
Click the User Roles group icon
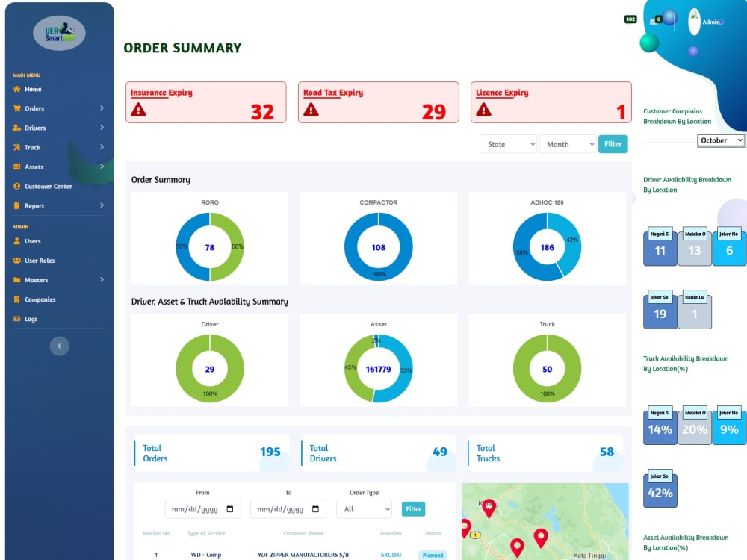click(x=16, y=261)
